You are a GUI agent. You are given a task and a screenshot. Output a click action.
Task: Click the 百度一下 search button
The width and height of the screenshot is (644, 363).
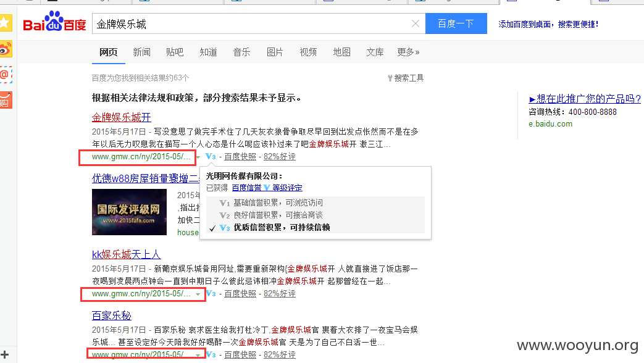tap(456, 23)
